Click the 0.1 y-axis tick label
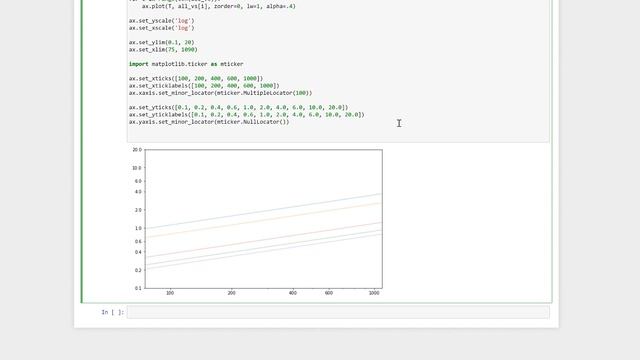Viewport: 640px width, 360px height. tap(138, 288)
